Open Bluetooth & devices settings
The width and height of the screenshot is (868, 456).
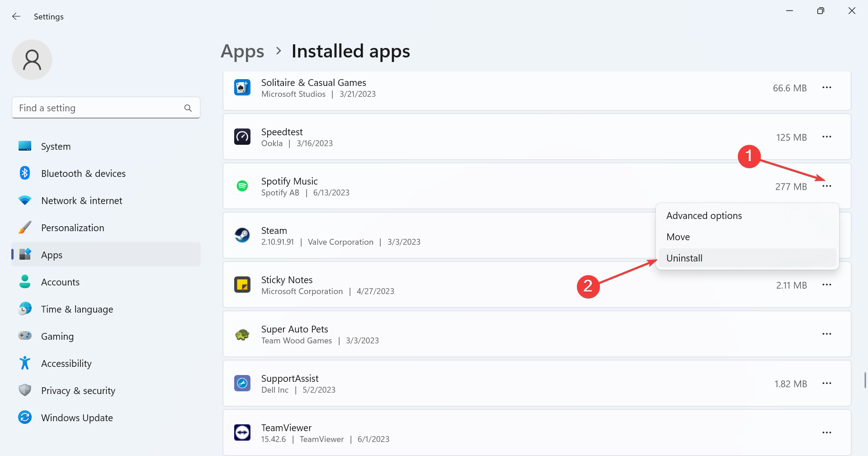coord(83,174)
